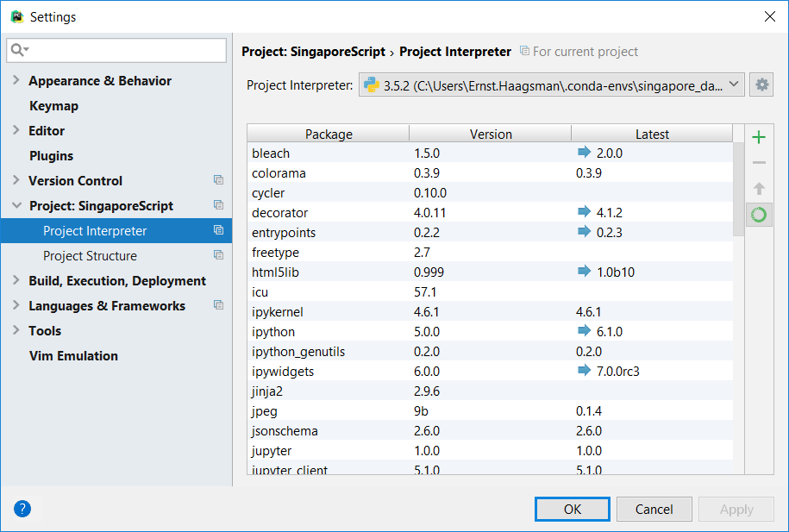Select the ipython package row
The height and width of the screenshot is (532, 789).
pyautogui.click(x=490, y=332)
